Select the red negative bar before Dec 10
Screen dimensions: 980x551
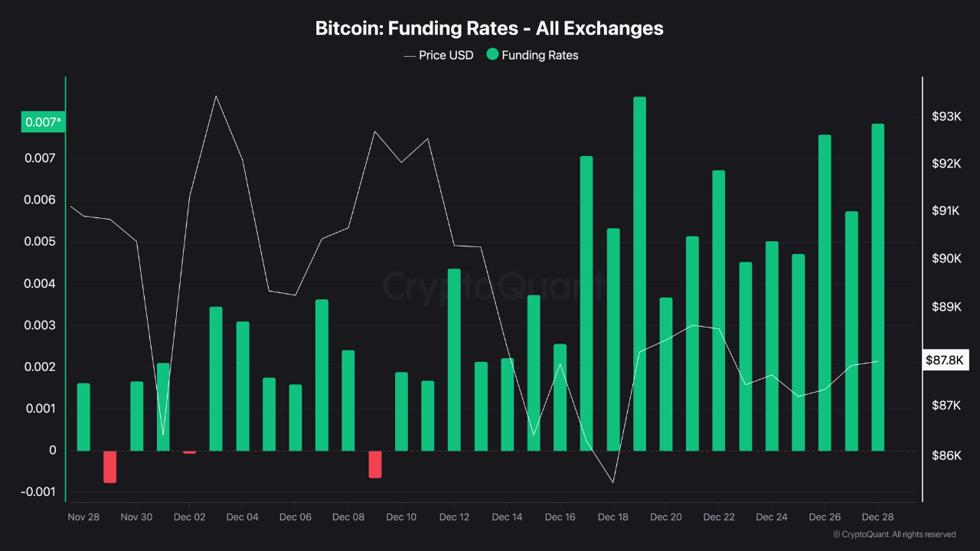click(375, 465)
